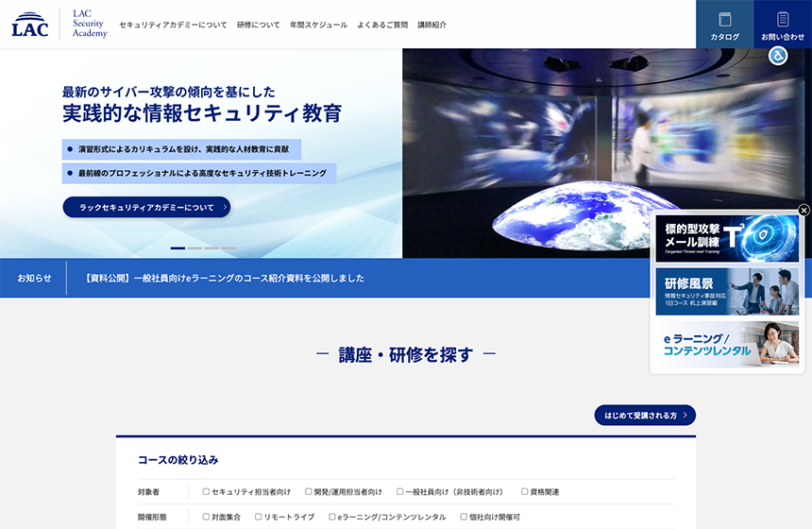Check 資格関連 checkbox
The height and width of the screenshot is (529, 812).
pyautogui.click(x=525, y=492)
